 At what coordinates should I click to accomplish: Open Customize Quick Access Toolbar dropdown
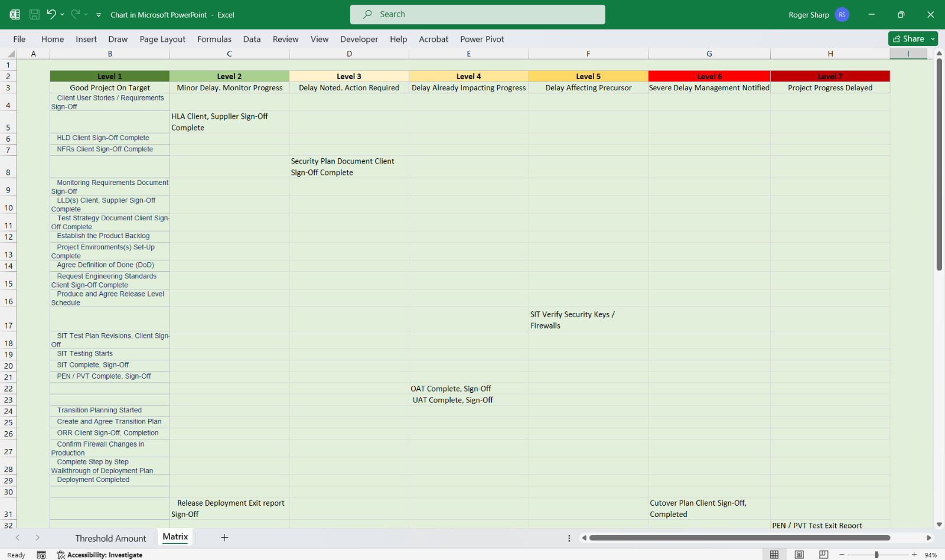click(x=99, y=15)
